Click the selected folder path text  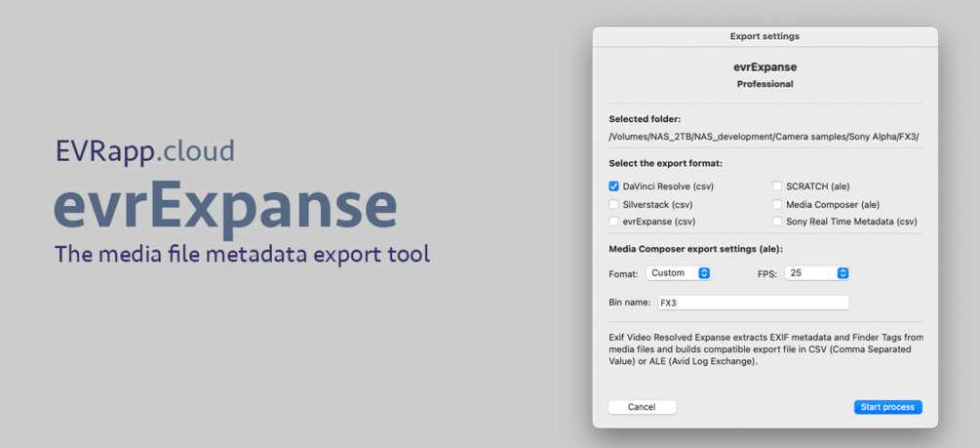click(x=764, y=137)
